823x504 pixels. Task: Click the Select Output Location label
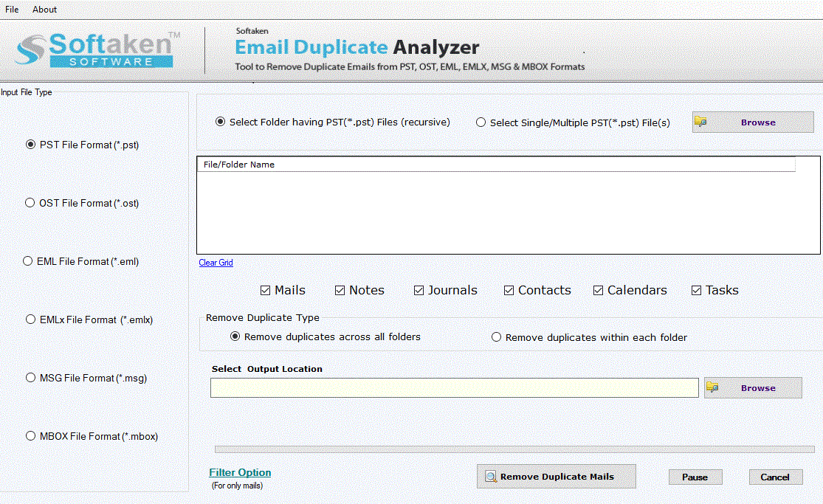[x=267, y=368]
